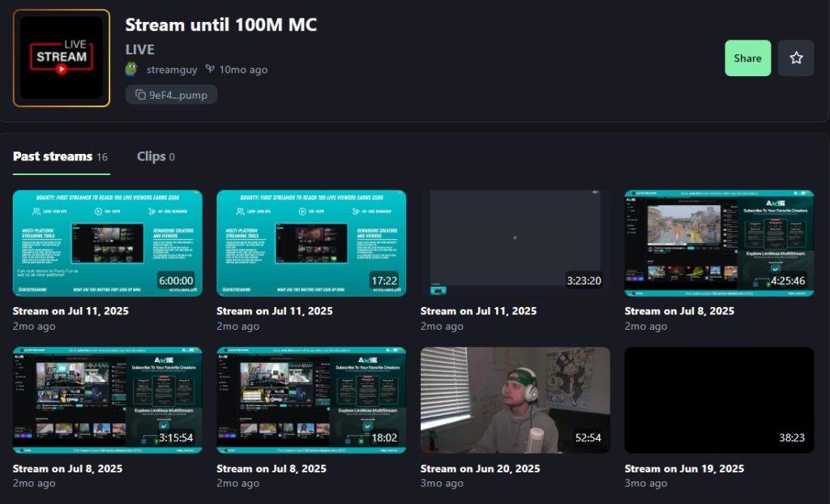Open the LIVE STREAM coin logo image
Viewport: 830px width, 504px height.
(x=62, y=58)
